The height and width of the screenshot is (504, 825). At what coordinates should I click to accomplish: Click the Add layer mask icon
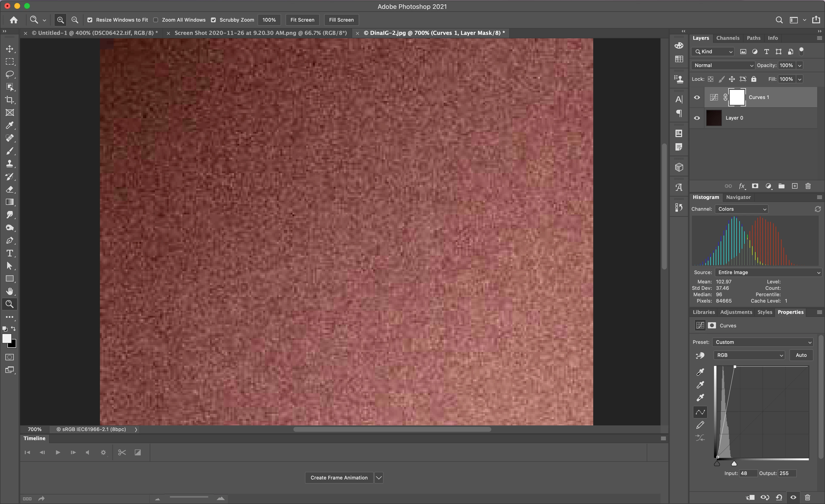coord(755,186)
